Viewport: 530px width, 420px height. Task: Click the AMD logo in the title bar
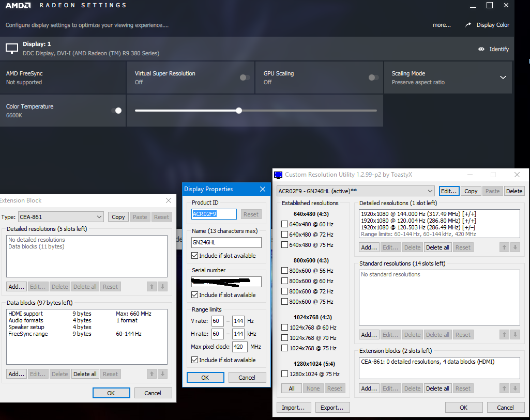[x=18, y=5]
